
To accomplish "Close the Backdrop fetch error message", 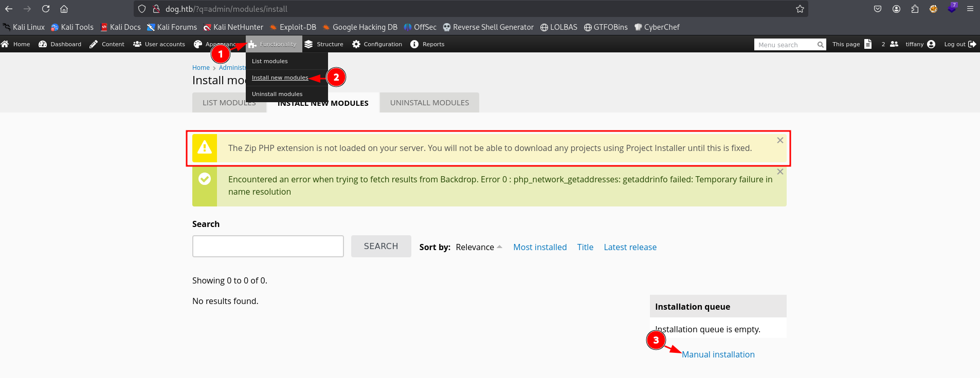I will click(780, 172).
